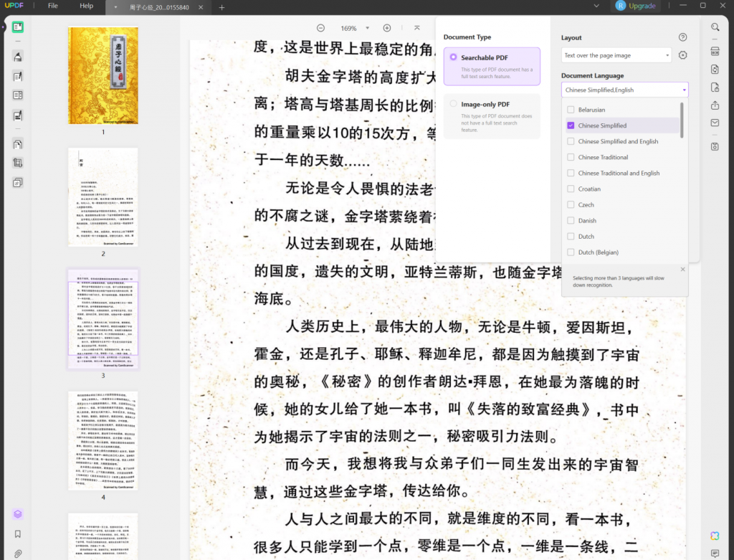
Task: Open the Comment annotation tool
Action: (x=17, y=56)
